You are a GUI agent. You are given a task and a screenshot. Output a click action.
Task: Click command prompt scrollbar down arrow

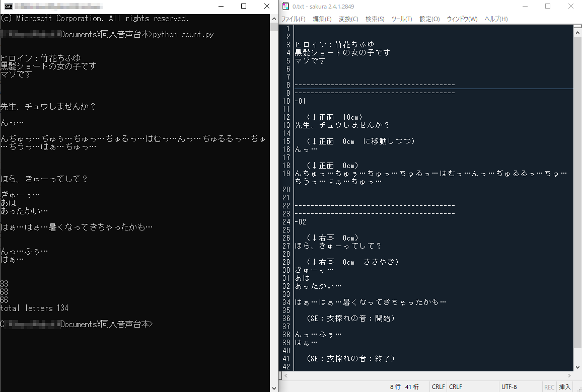[274, 388]
